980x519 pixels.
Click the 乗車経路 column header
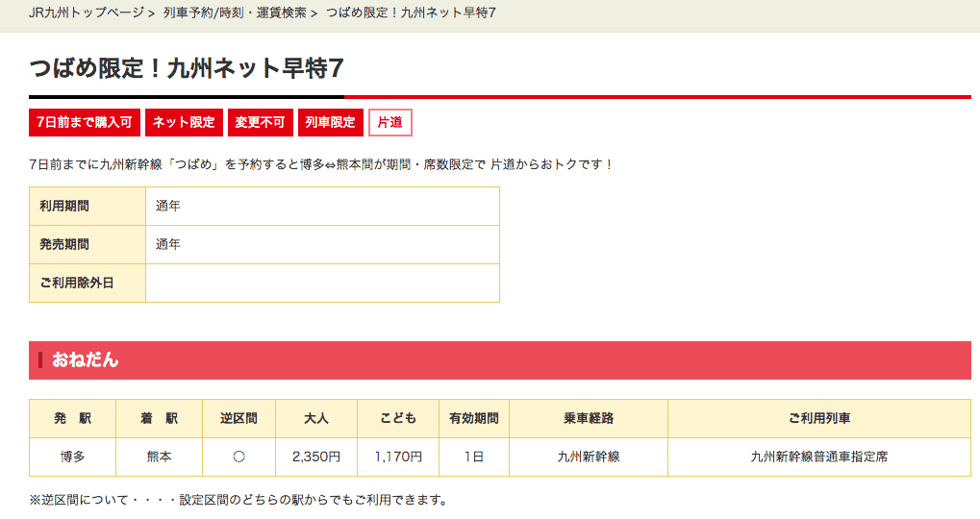click(589, 418)
